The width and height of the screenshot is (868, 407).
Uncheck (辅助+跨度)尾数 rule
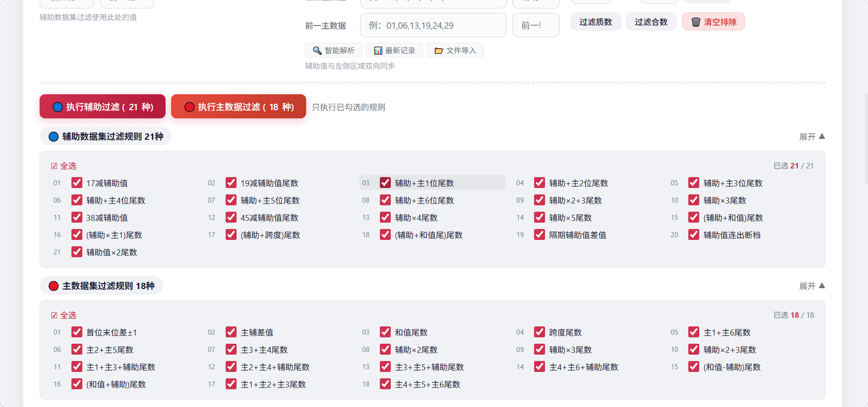231,234
